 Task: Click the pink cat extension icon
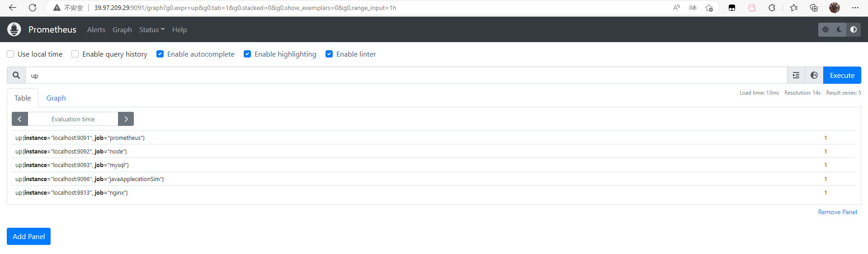coord(752,8)
